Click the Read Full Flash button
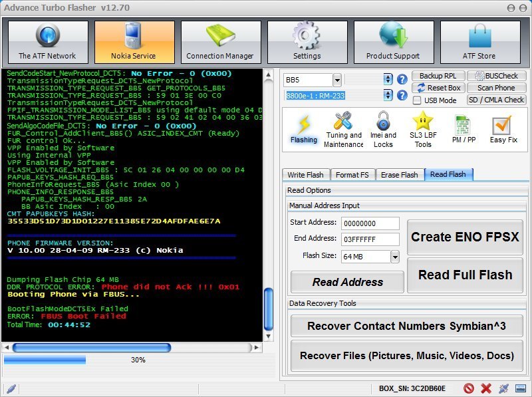Screen dimensions: 532x397 [x=465, y=275]
